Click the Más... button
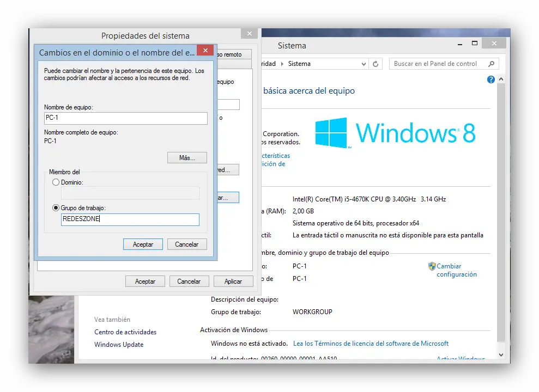Image resolution: width=539 pixels, height=392 pixels. [187, 158]
